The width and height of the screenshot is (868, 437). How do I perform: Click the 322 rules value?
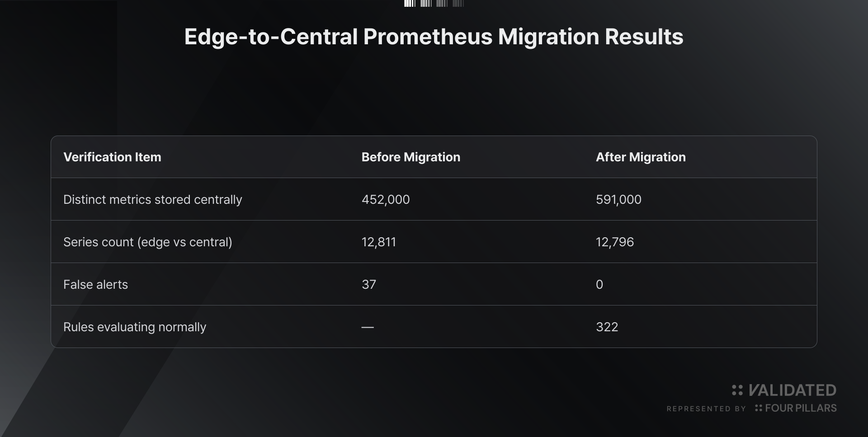click(x=607, y=327)
